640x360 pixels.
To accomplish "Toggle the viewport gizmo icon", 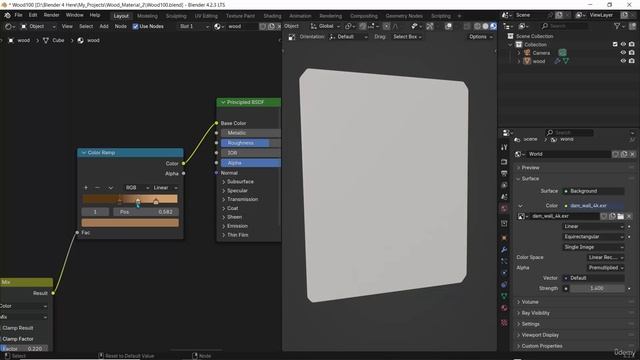I will point(430,26).
